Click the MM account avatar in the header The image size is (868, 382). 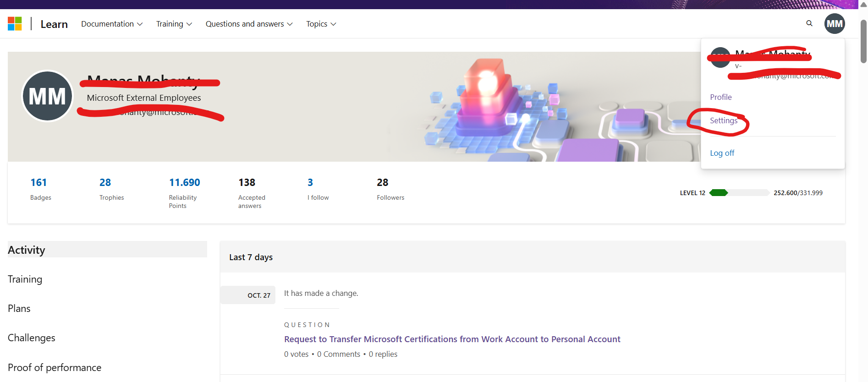[835, 24]
